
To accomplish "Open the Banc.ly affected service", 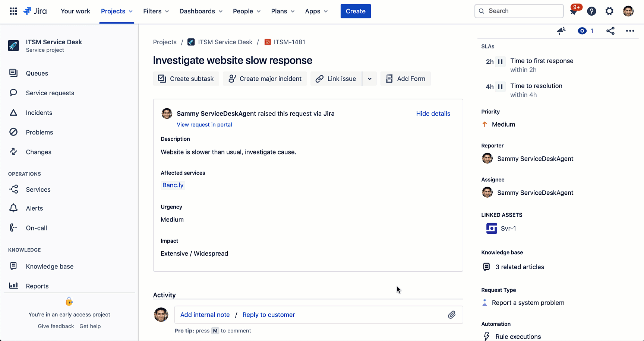I will (x=173, y=185).
